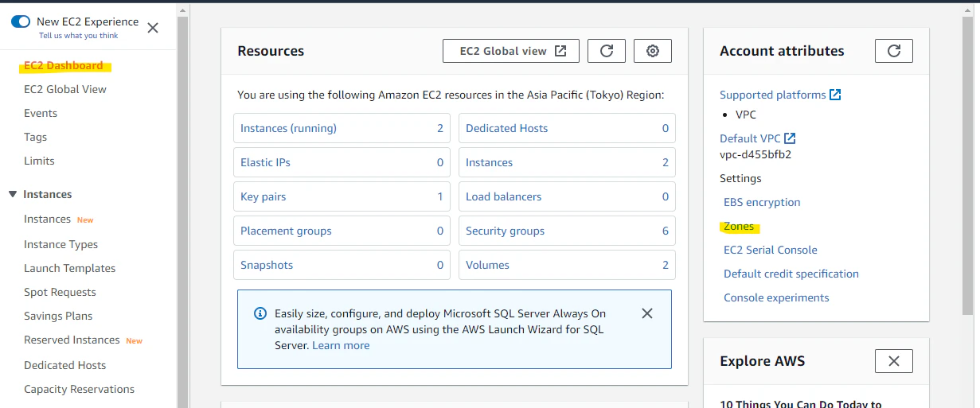Close the New EC2 Experience sidebar banner
The height and width of the screenshot is (408, 980).
click(x=153, y=28)
